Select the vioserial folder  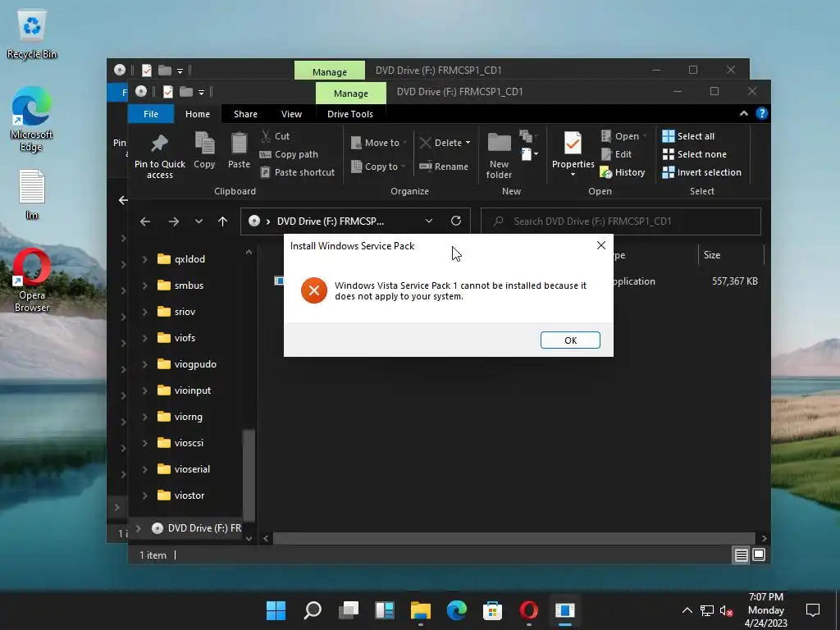click(x=183, y=469)
